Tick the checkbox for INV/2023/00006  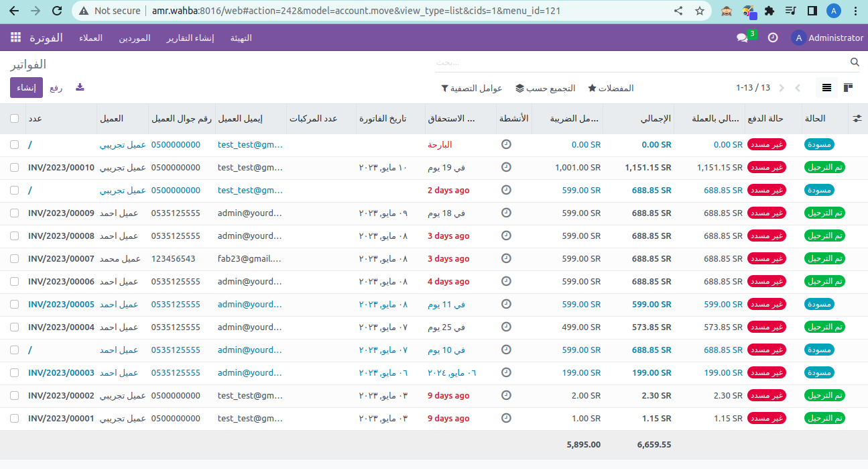pyautogui.click(x=15, y=281)
